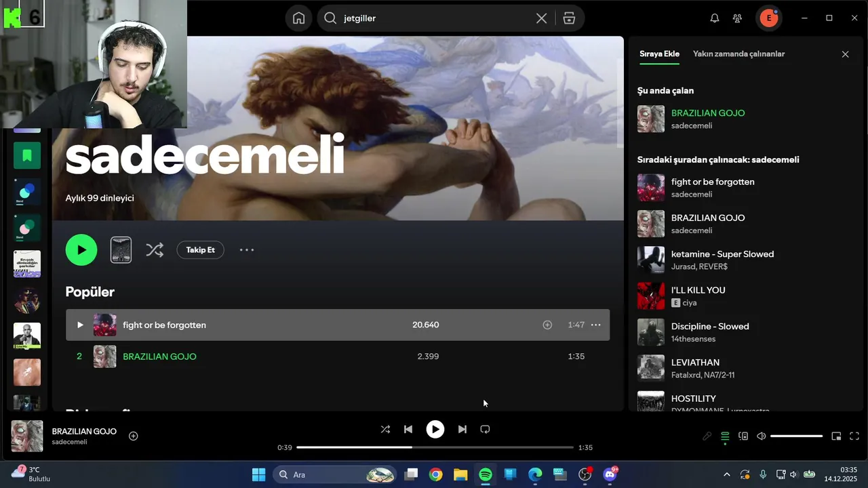This screenshot has height=488, width=868.
Task: Open the track preview thumbnail beside artist play button
Action: coord(121,250)
